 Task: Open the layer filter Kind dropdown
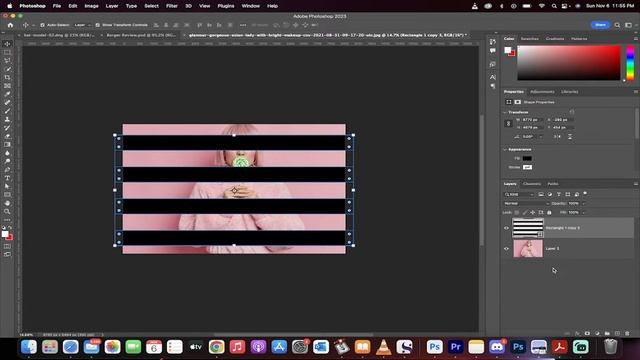[x=519, y=194]
